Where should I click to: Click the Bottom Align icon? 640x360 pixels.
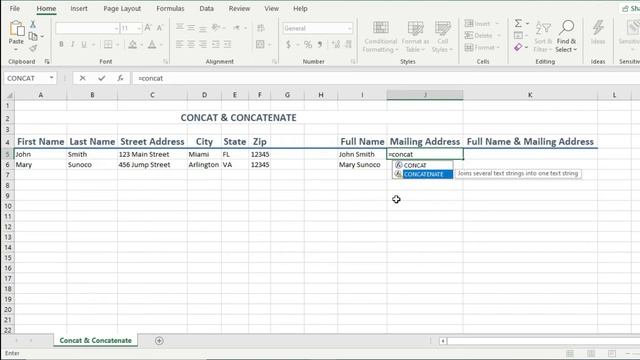coord(203,28)
